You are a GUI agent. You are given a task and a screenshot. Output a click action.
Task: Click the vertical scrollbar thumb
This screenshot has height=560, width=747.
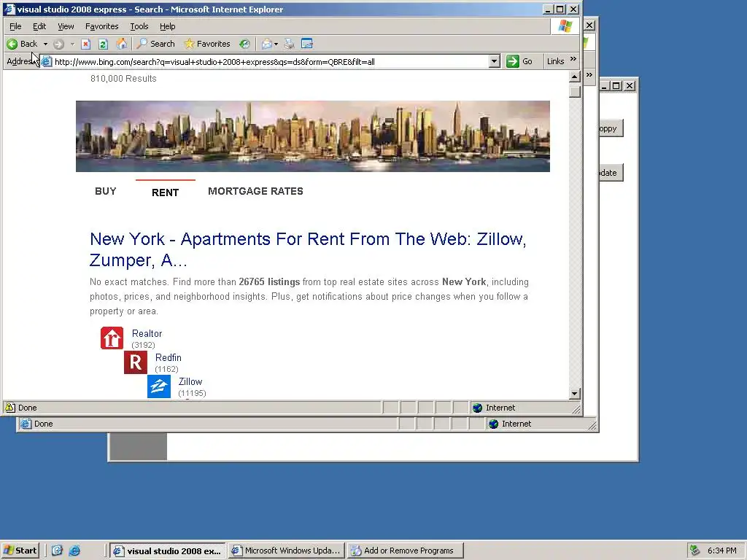(x=575, y=91)
